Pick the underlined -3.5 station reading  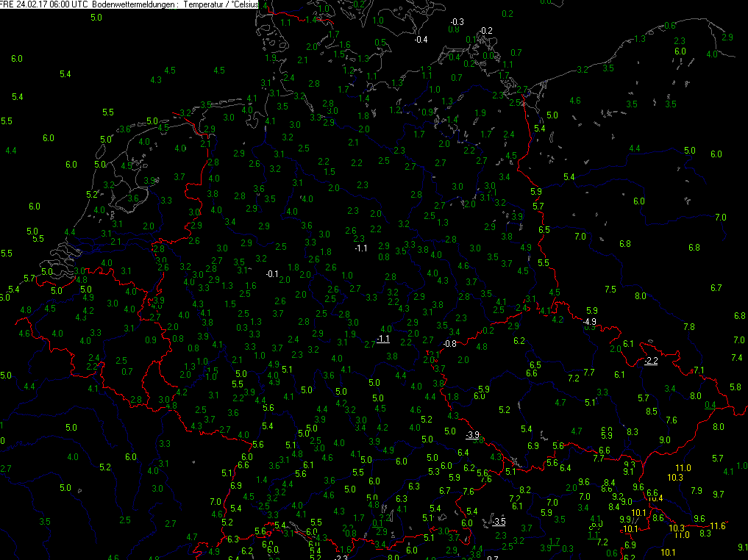(499, 522)
